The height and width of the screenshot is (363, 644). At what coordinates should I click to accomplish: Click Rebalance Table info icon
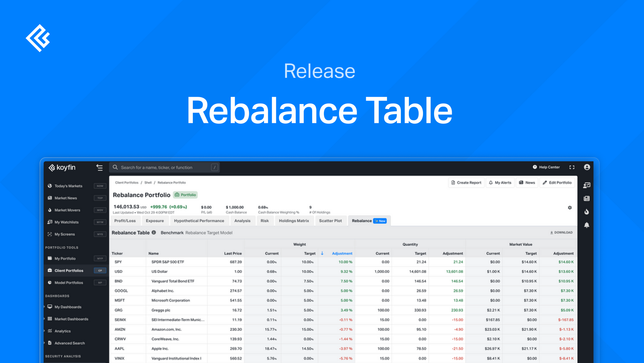[x=154, y=232]
